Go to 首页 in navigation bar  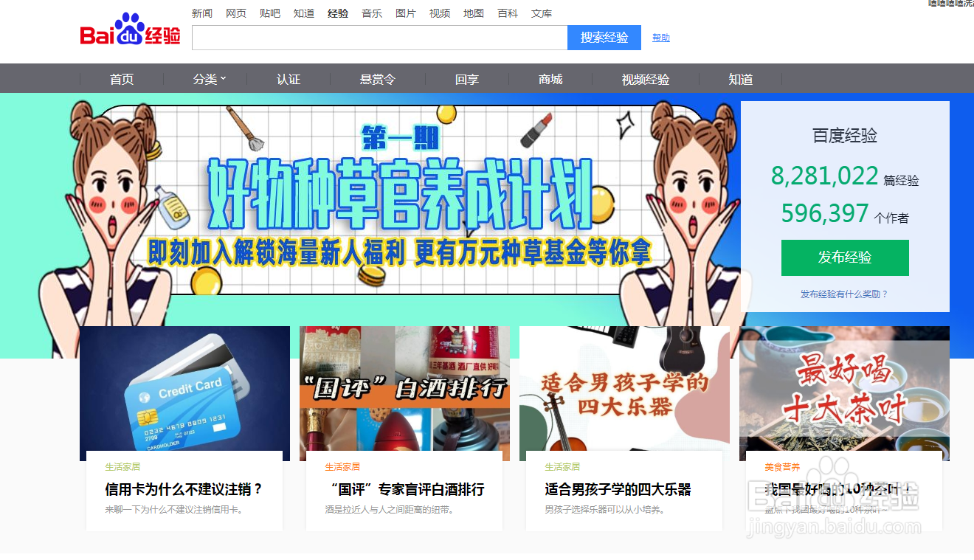point(122,79)
